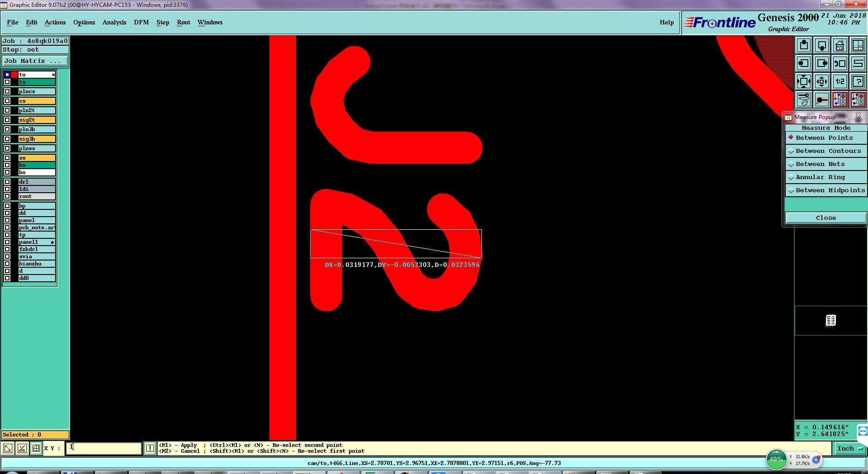Select layer name ldi in layer list
Screen dimensions: 868x474
(37, 189)
